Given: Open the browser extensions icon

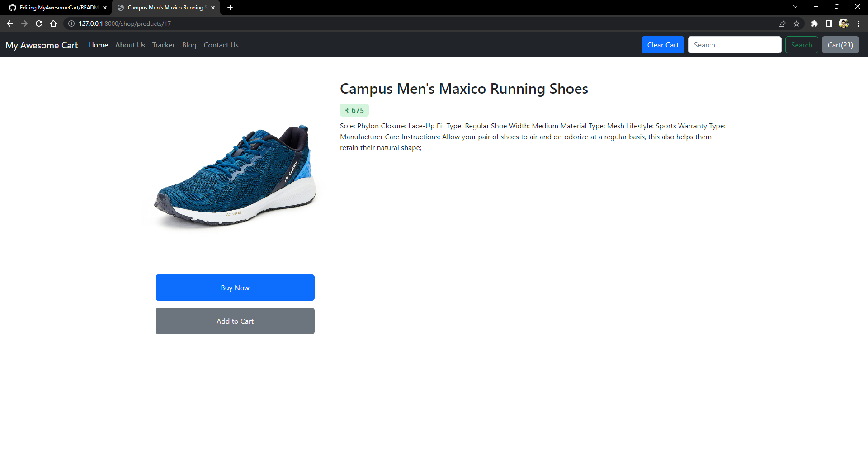Looking at the screenshot, I should (815, 24).
